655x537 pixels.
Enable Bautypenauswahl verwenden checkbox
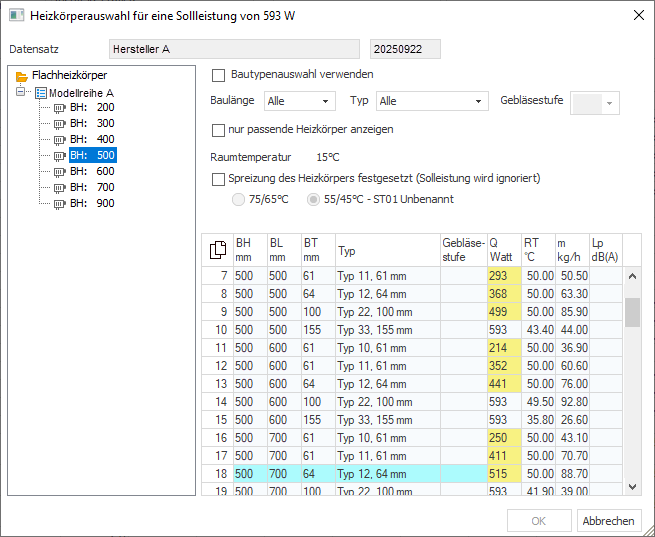[218, 76]
